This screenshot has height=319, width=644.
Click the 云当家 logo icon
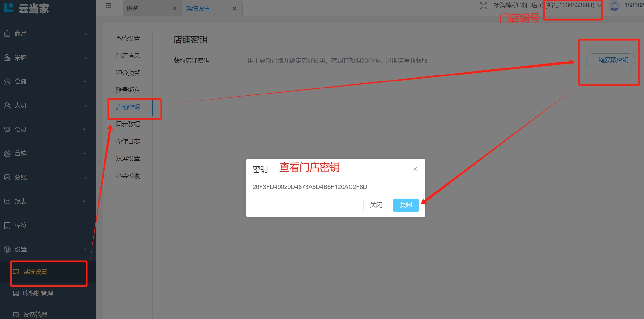tap(9, 8)
